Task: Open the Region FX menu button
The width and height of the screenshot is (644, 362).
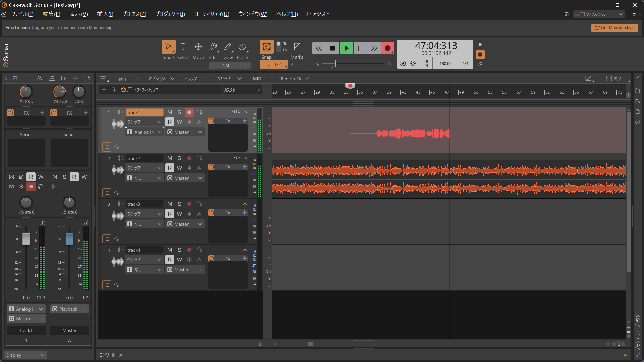Action: pos(294,79)
